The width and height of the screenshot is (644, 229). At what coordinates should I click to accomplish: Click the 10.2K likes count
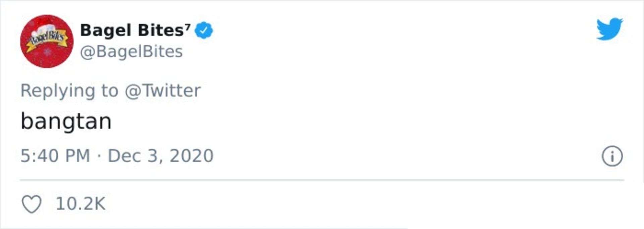coord(80,204)
